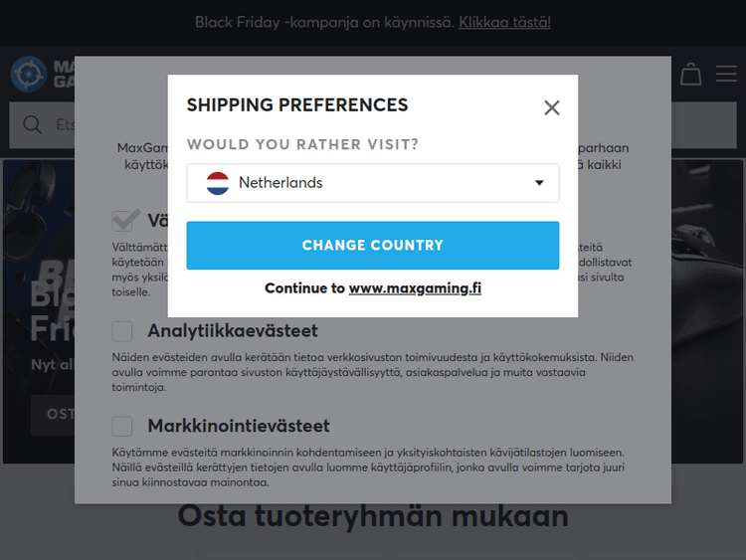This screenshot has width=746, height=560.
Task: Enable Analytiikkaevästeet cookies checkbox
Action: 122,331
